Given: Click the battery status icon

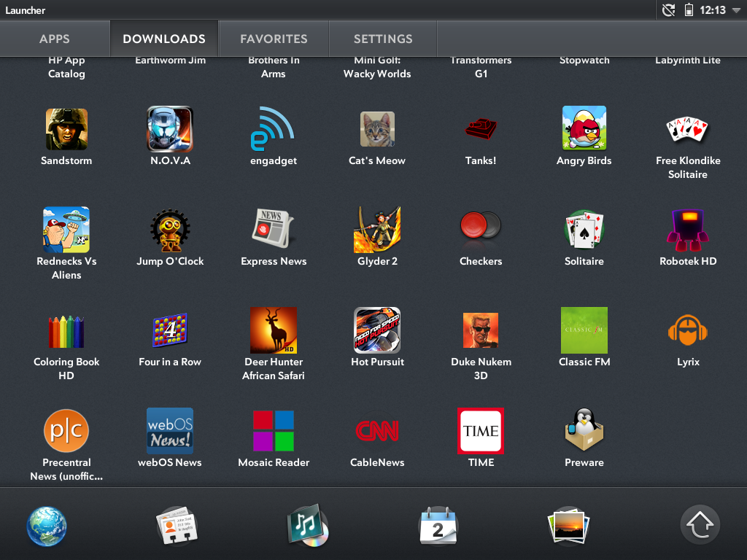Looking at the screenshot, I should [689, 10].
